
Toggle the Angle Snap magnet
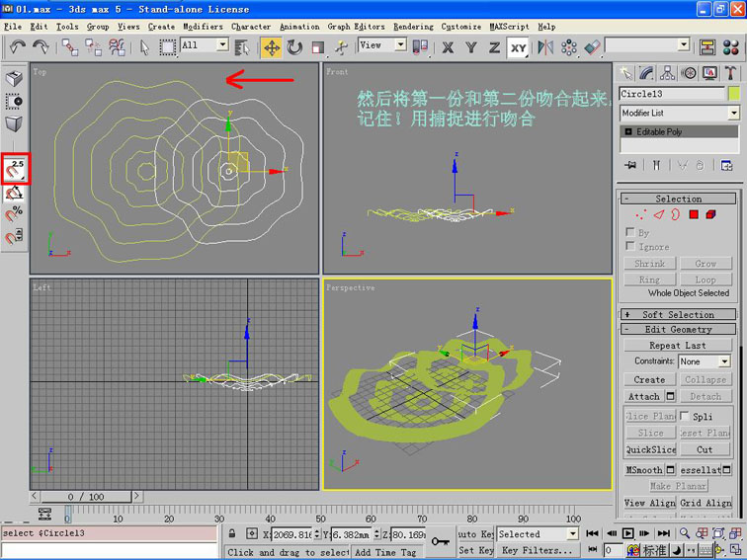coord(14,193)
